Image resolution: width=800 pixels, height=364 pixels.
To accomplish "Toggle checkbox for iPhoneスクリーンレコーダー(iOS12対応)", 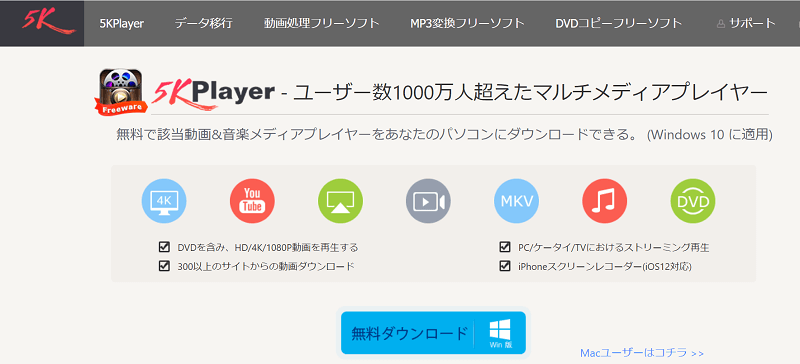I will [505, 266].
